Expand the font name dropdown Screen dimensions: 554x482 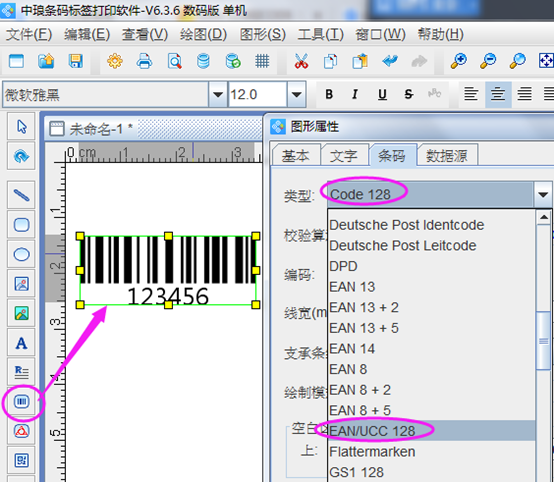point(218,94)
